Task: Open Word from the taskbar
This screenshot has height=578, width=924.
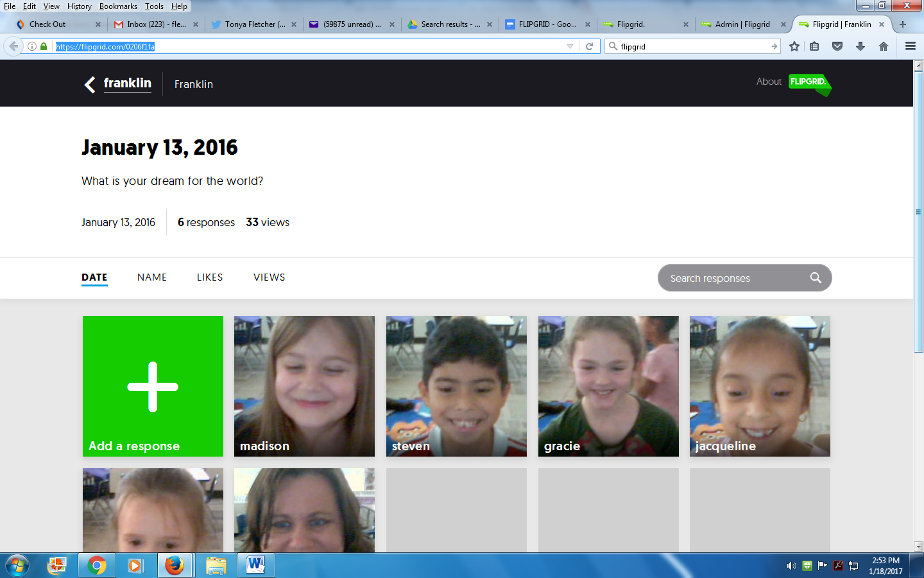Action: tap(255, 566)
